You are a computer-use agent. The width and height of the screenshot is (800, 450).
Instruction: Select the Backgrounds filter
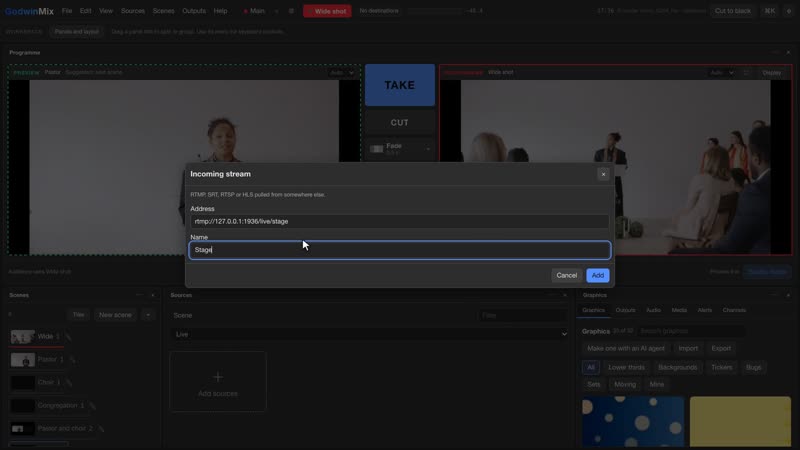[678, 367]
